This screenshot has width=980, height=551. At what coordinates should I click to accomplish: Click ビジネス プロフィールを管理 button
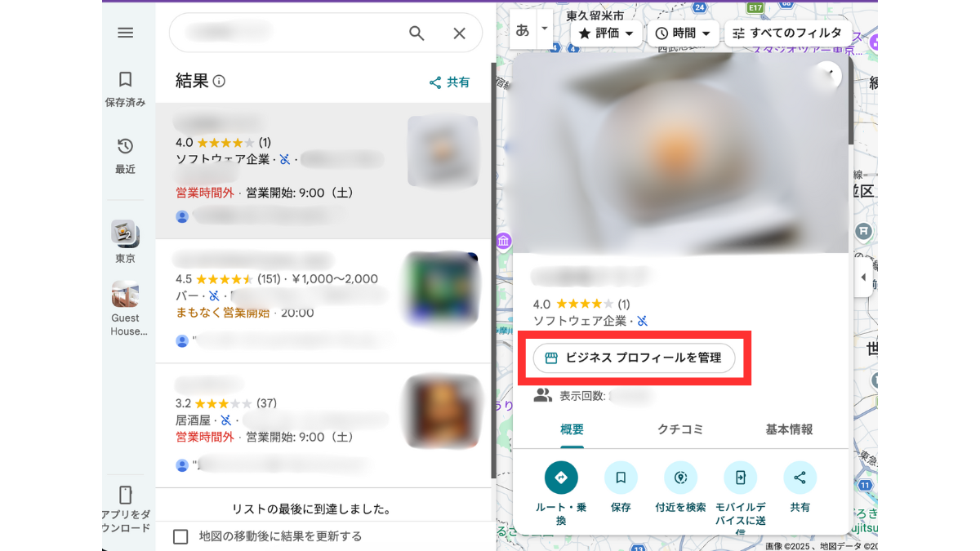tap(634, 358)
